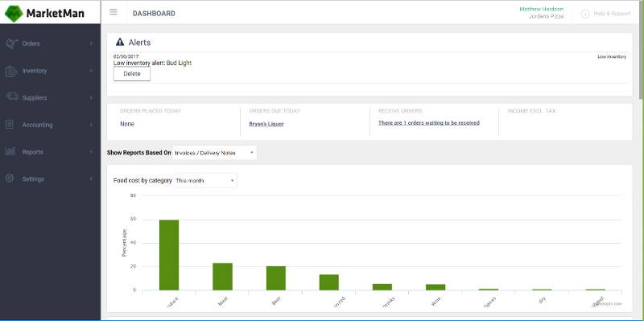Click the Produce bar in chart
The height and width of the screenshot is (321, 644).
click(169, 255)
